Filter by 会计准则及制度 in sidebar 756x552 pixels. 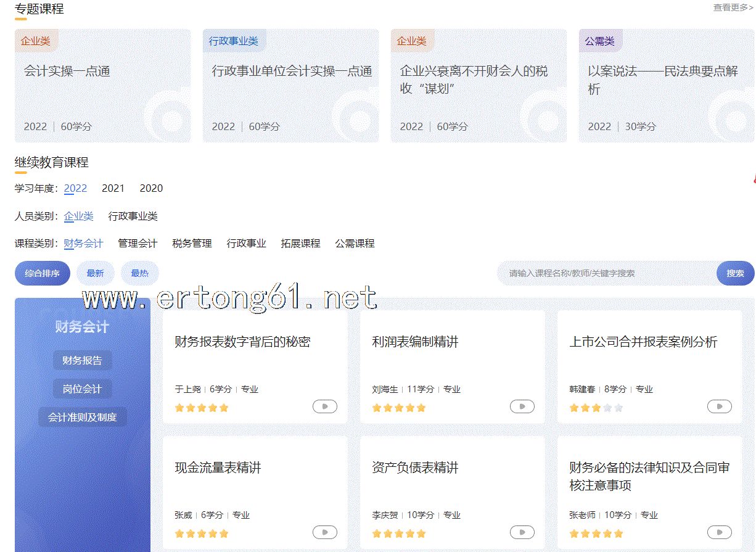(x=82, y=417)
